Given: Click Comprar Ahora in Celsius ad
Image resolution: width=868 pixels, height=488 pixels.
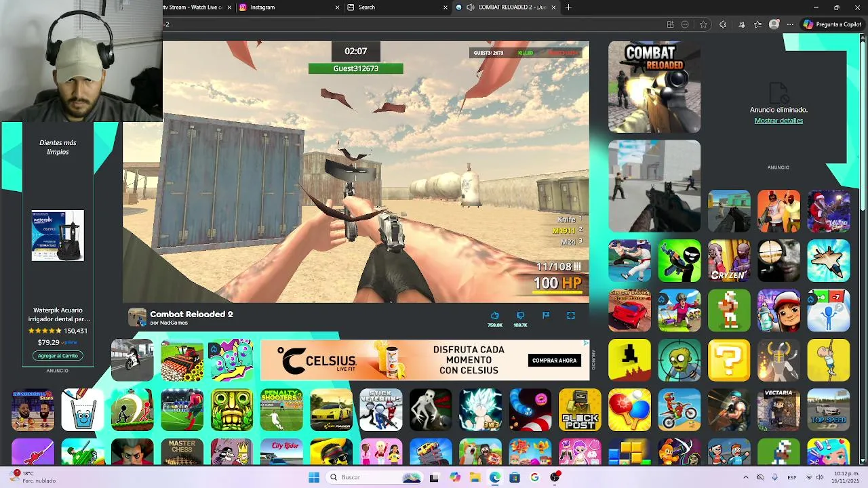Looking at the screenshot, I should coord(554,361).
